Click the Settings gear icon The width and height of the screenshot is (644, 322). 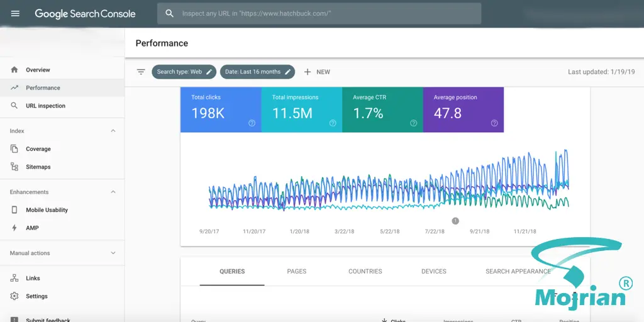pos(14,296)
